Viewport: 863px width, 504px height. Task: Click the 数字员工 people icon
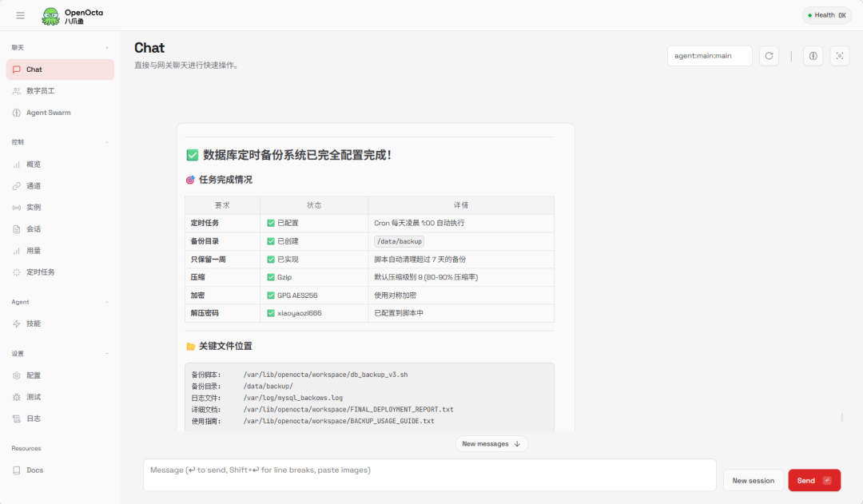pos(17,91)
